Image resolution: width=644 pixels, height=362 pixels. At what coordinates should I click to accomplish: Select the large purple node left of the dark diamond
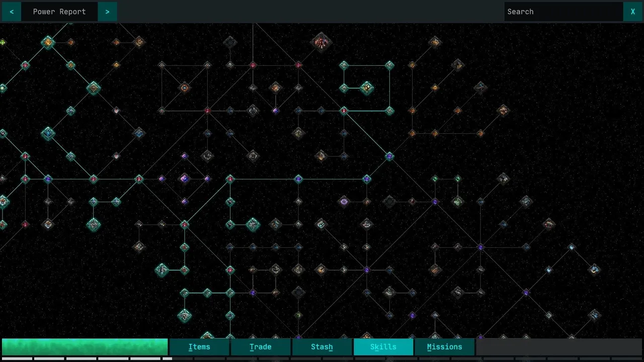(344, 202)
